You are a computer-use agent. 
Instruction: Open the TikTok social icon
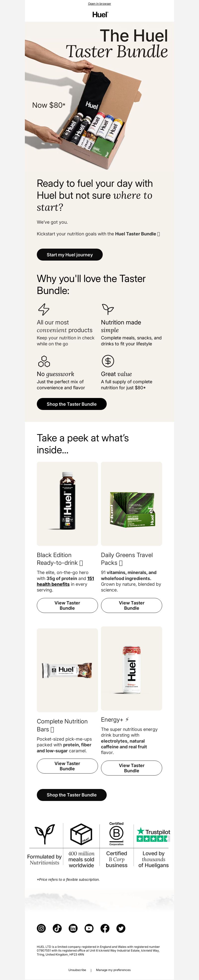coord(57,928)
